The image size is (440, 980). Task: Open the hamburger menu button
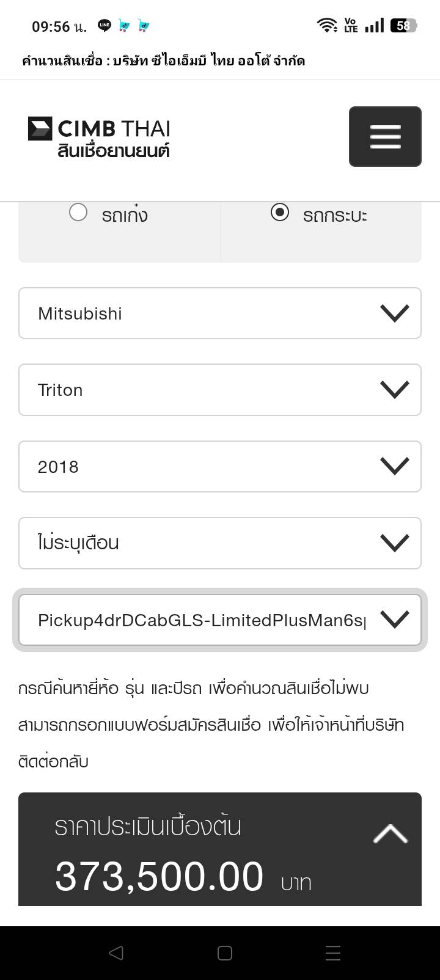pos(385,136)
